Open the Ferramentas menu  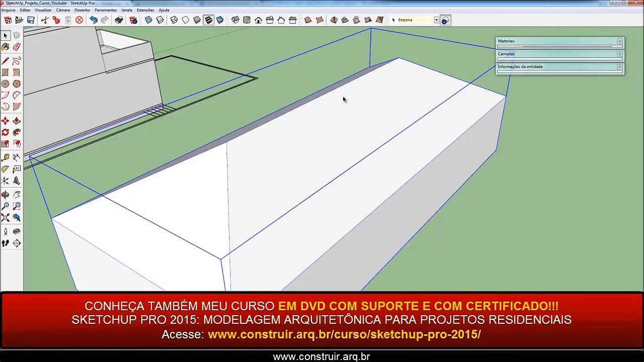(106, 10)
